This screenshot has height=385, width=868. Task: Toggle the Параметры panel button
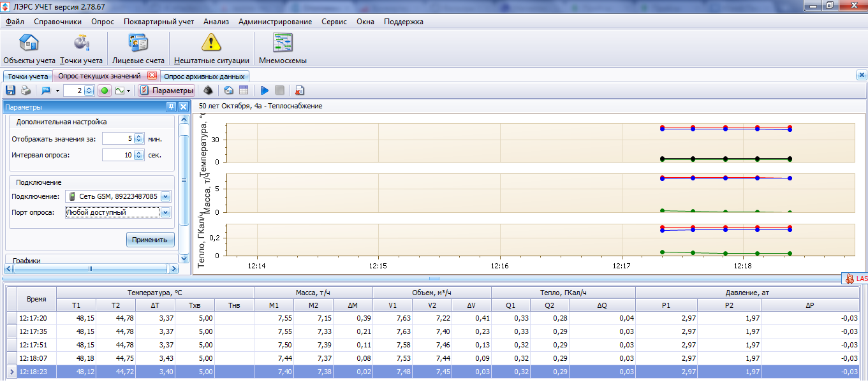click(166, 91)
